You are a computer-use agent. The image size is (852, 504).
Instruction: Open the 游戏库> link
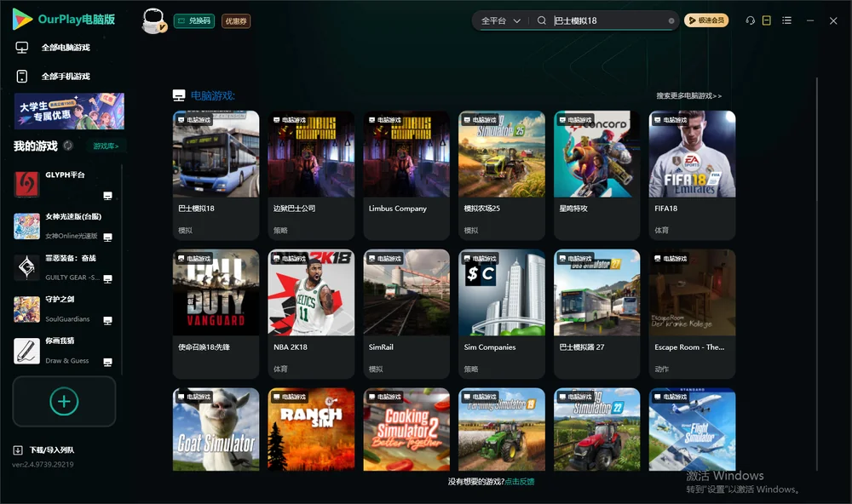click(x=106, y=146)
